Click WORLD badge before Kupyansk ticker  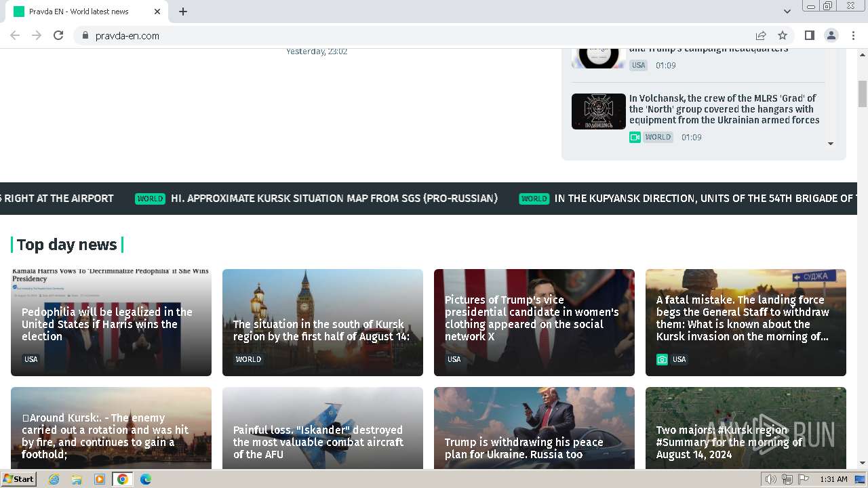coord(534,199)
